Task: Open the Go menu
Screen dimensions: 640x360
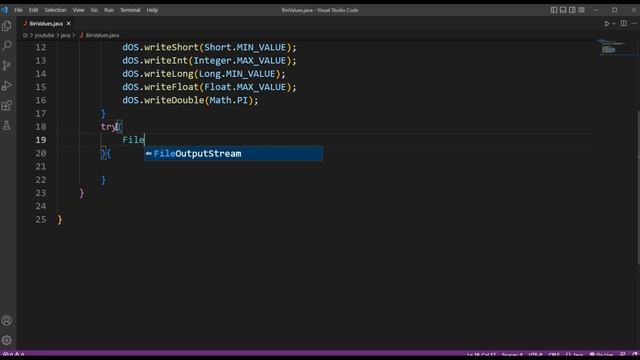Action: 94,10
